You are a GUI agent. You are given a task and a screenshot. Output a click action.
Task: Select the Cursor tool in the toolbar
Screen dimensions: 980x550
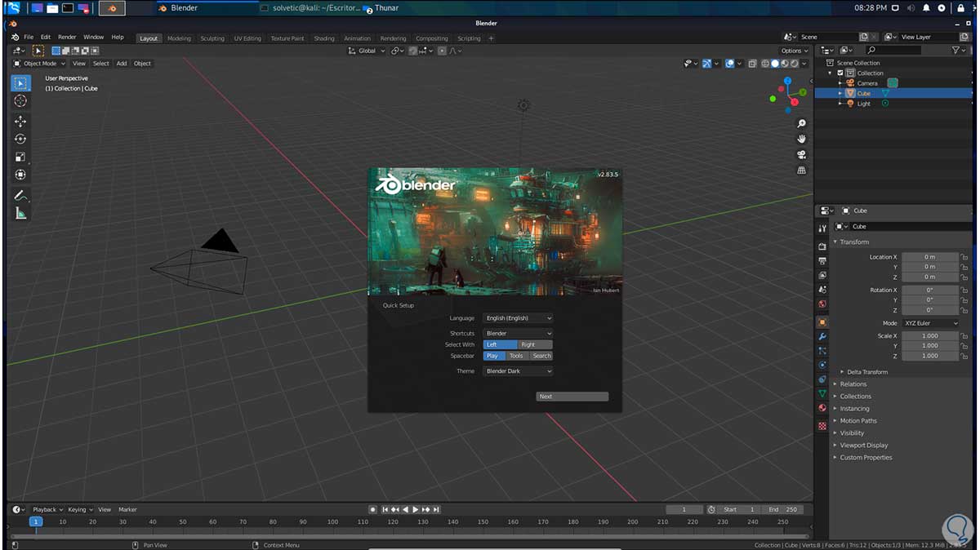20,101
